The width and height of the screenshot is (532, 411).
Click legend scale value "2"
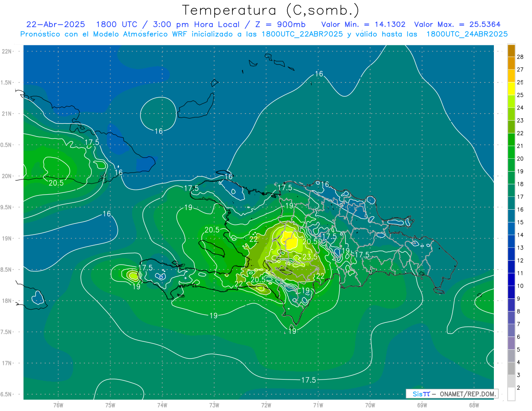[519, 388]
